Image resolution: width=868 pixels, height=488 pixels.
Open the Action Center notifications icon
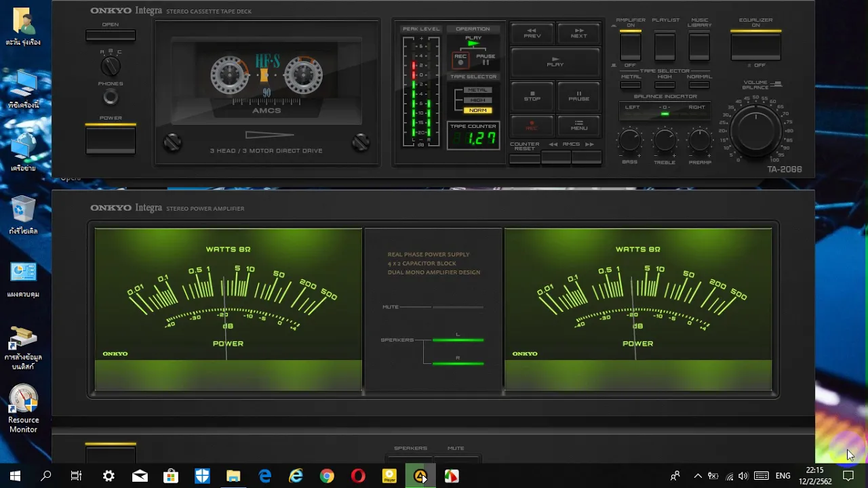[848, 476]
